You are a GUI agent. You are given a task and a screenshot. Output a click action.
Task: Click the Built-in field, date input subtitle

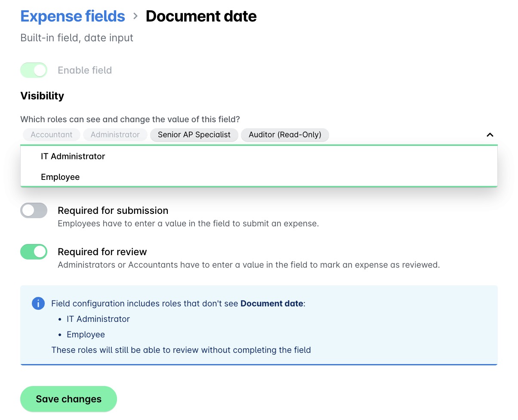pyautogui.click(x=77, y=38)
